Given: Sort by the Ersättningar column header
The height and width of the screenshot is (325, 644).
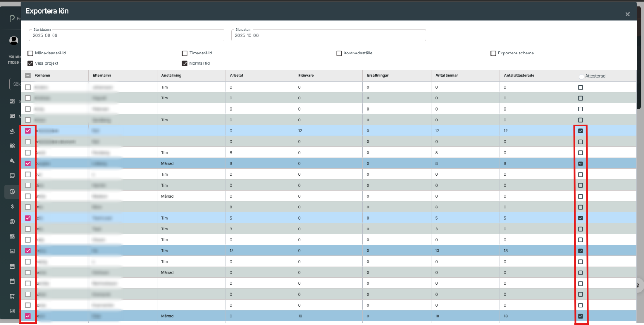Looking at the screenshot, I should [x=377, y=76].
